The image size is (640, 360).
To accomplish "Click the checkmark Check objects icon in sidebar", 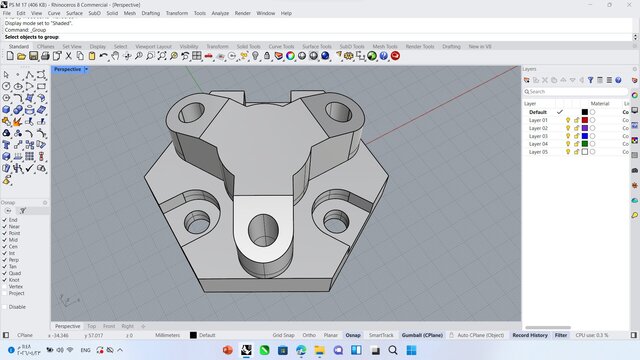I will [29, 168].
